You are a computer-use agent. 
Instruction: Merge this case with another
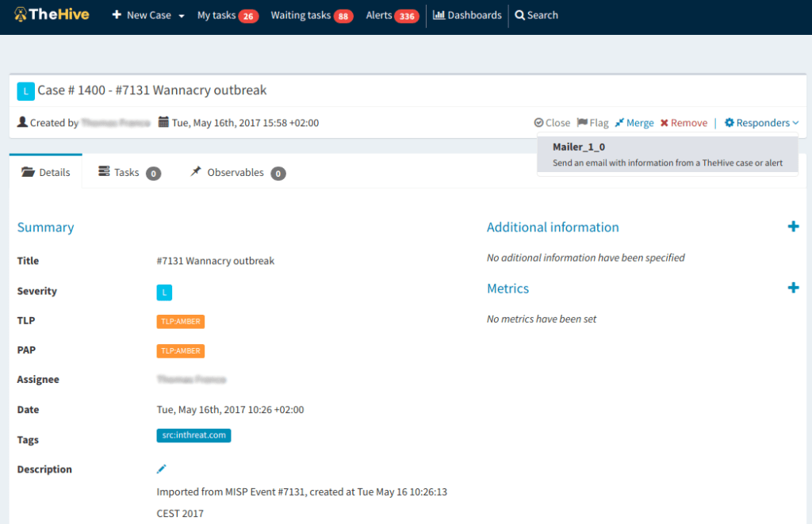pyautogui.click(x=634, y=122)
